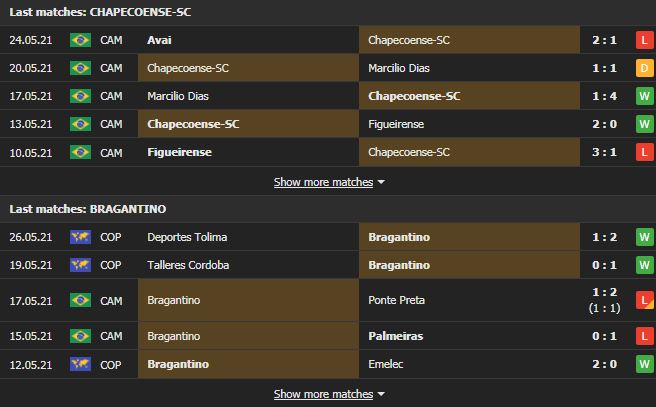Click the orange D result badge
The image size is (656, 407).
pyautogui.click(x=645, y=68)
